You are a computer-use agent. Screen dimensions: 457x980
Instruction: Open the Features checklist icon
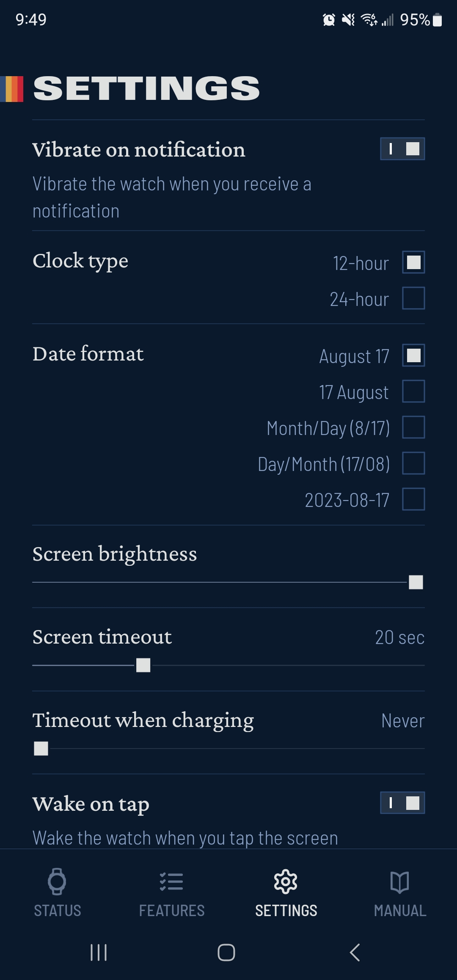coord(171,881)
